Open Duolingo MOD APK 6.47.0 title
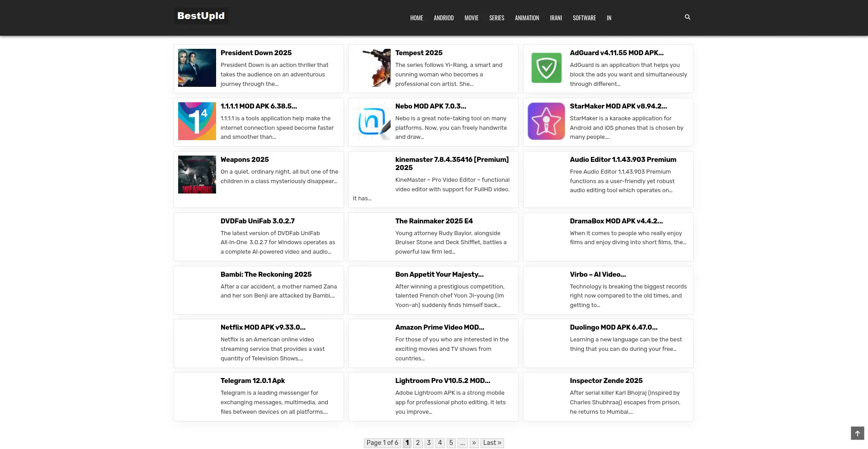This screenshot has width=868, height=449. coord(613,327)
